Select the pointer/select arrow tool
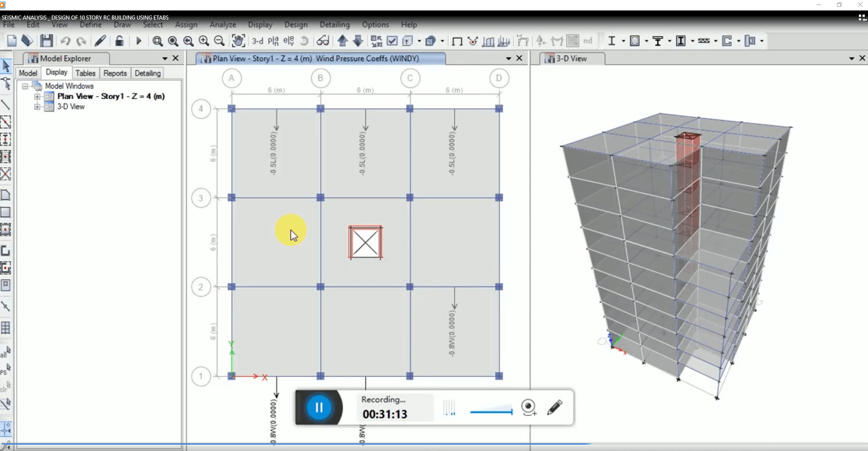The width and height of the screenshot is (868, 451). 6,66
